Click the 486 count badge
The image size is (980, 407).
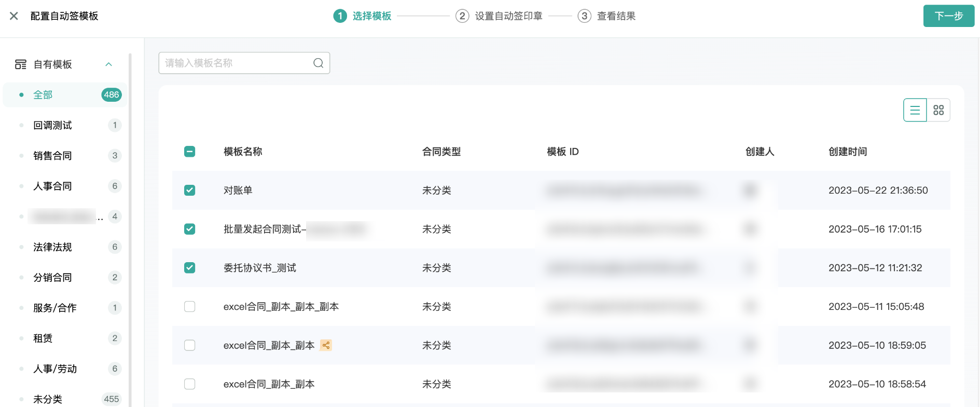click(x=112, y=94)
